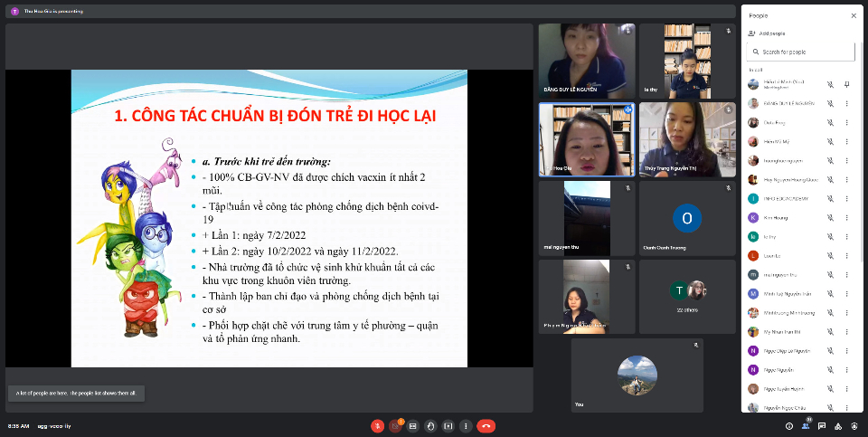Image resolution: width=868 pixels, height=437 pixels.
Task: Open the three-dot more options menu in call bar
Action: 465,425
